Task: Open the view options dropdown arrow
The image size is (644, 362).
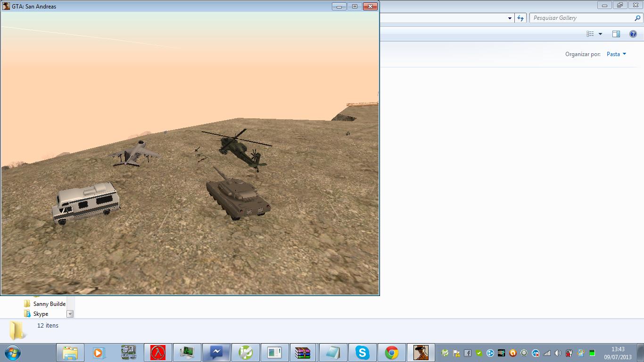Action: coord(600,34)
